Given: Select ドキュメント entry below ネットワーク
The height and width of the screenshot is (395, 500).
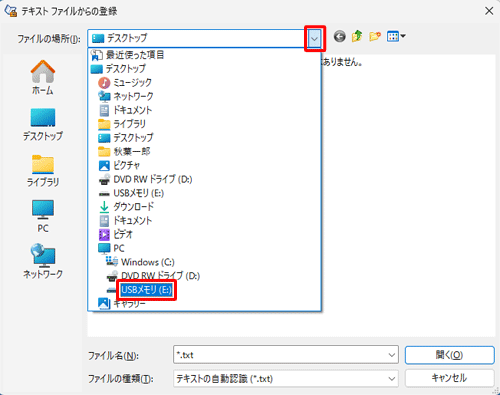Looking at the screenshot, I should coord(205,110).
